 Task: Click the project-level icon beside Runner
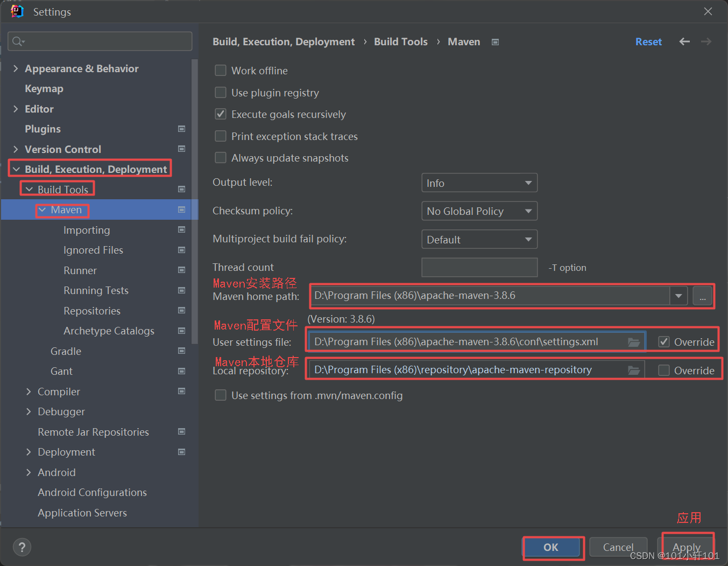(182, 270)
